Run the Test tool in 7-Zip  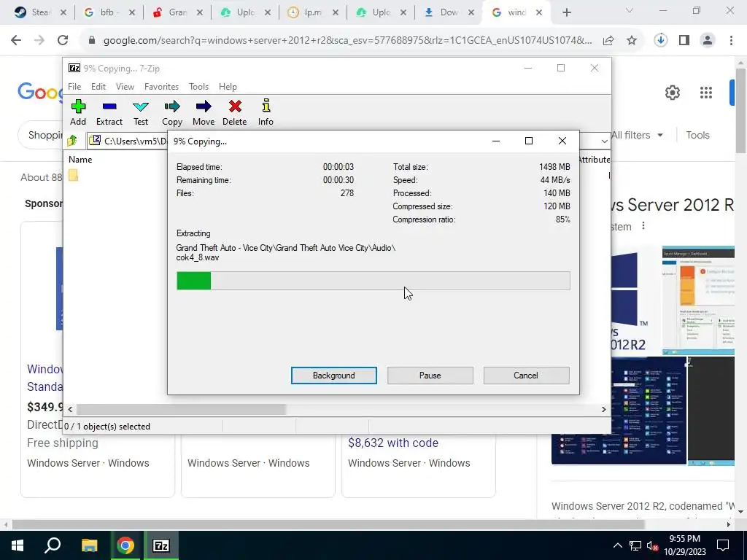tap(141, 112)
